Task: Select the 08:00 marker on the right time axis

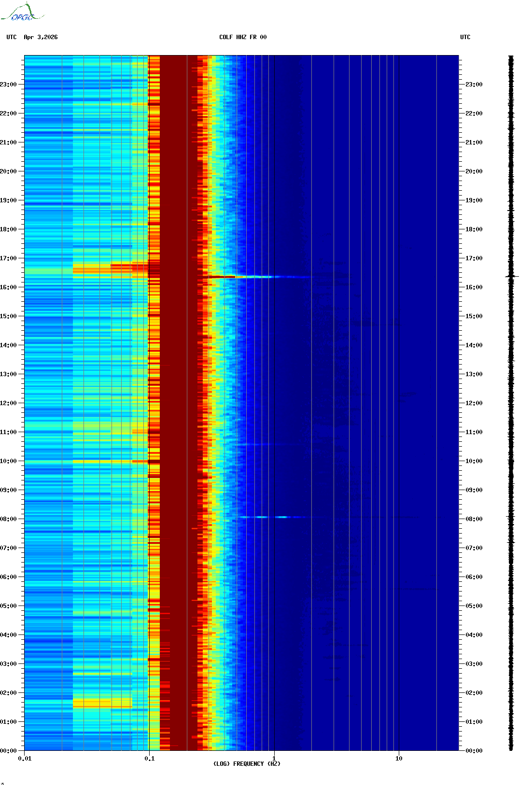Action: coord(474,519)
